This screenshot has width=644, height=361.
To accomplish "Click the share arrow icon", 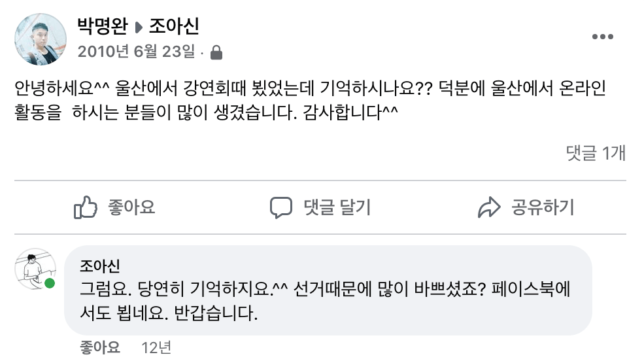I will pyautogui.click(x=488, y=208).
